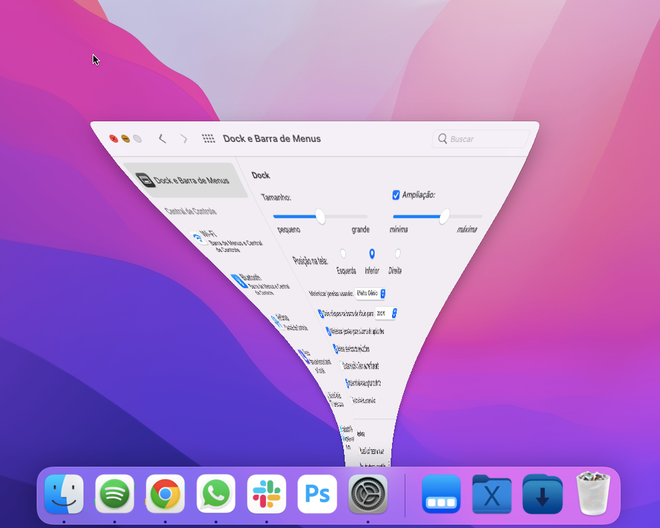This screenshot has width=660, height=528.
Task: Open Google Chrome in the Dock
Action: [165, 494]
